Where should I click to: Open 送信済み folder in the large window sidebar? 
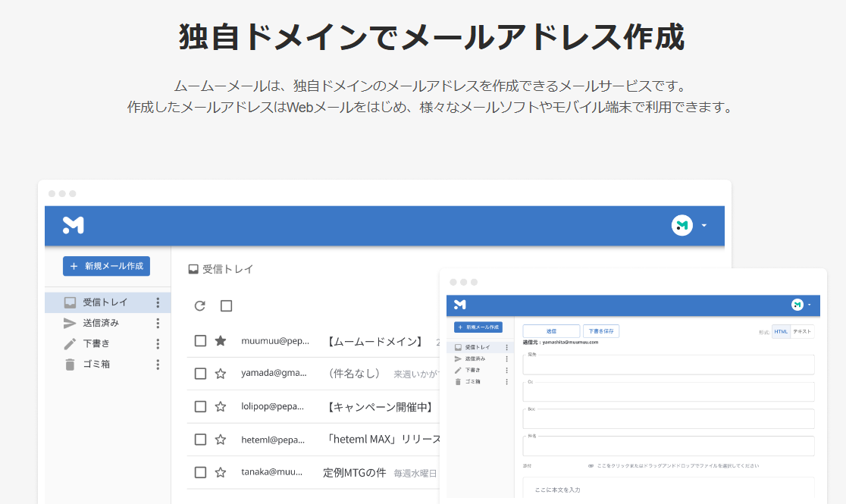[100, 323]
